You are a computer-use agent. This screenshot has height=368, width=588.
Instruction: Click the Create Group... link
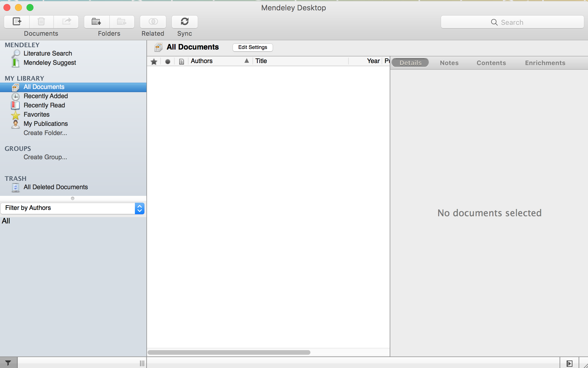pyautogui.click(x=45, y=157)
